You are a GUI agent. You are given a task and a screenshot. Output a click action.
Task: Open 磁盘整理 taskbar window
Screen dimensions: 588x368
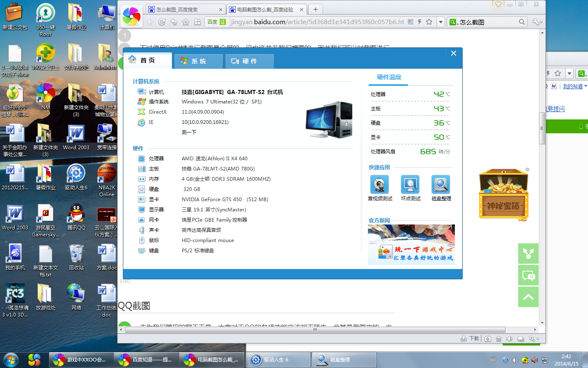click(345, 360)
